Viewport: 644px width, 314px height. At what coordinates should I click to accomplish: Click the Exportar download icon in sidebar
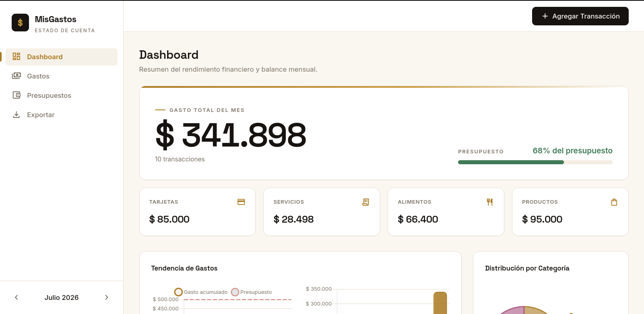(17, 114)
